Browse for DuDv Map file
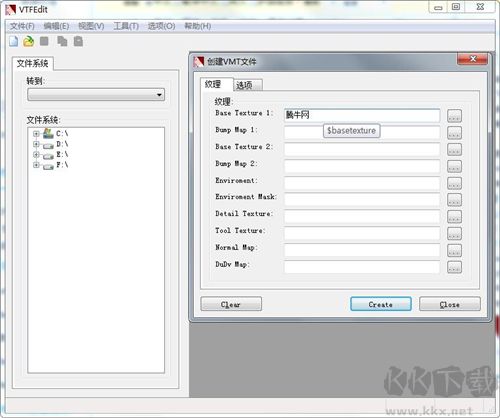The image size is (500, 418). coord(454,267)
